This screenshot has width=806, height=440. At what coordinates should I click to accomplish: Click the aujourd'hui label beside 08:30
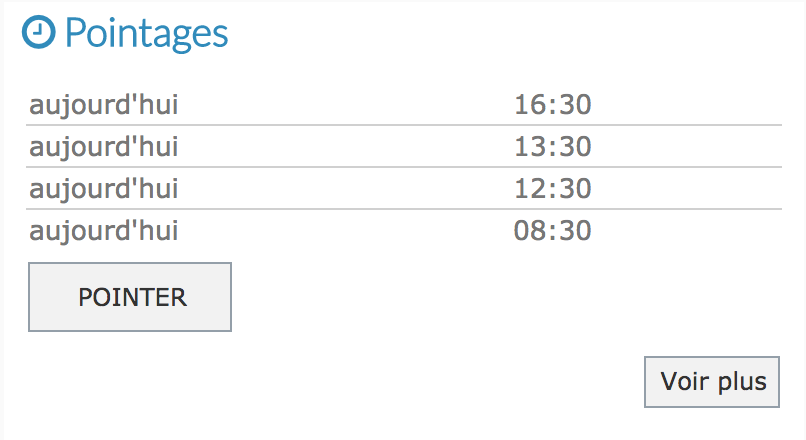tap(104, 231)
